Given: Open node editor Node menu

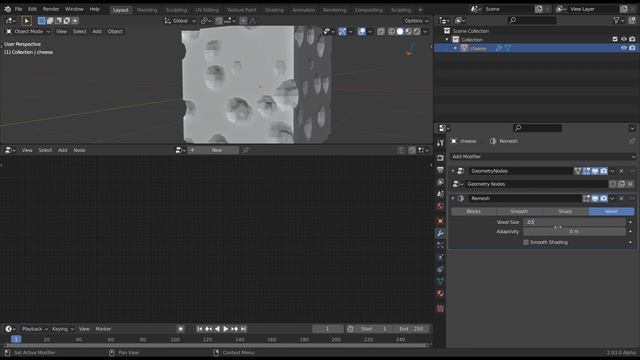Looking at the screenshot, I should coord(79,150).
